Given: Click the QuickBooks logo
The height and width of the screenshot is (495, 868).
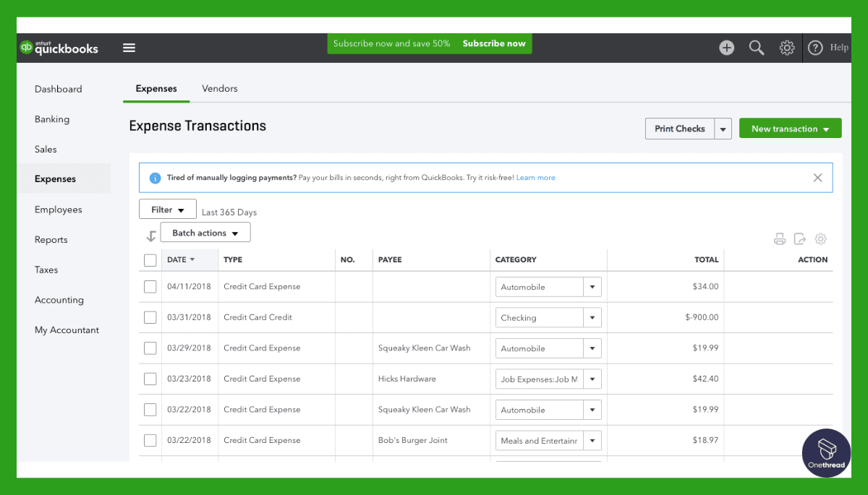Looking at the screenshot, I should coord(59,48).
